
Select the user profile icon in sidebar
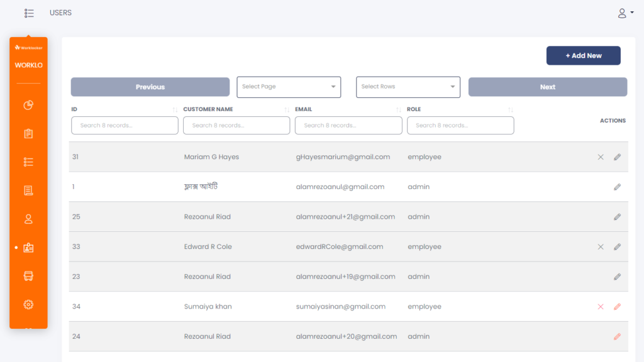click(x=28, y=218)
